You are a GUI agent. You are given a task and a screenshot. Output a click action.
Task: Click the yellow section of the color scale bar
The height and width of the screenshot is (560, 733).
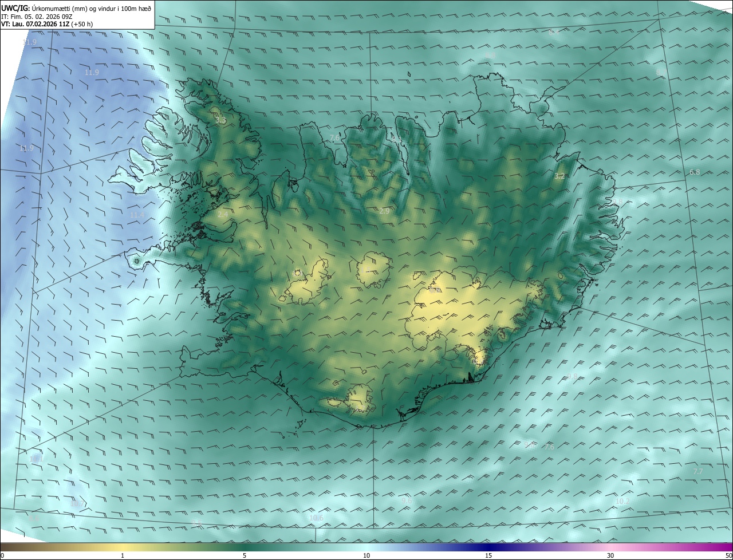(123, 547)
